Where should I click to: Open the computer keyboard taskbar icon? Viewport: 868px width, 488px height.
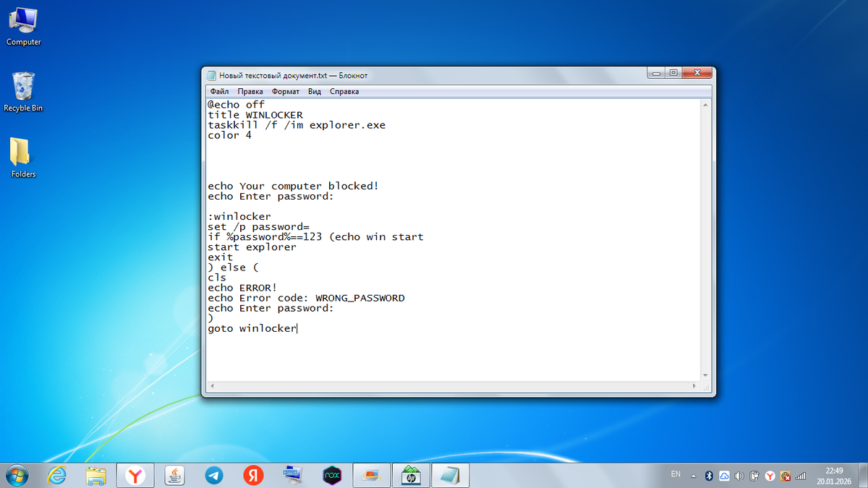[292, 475]
